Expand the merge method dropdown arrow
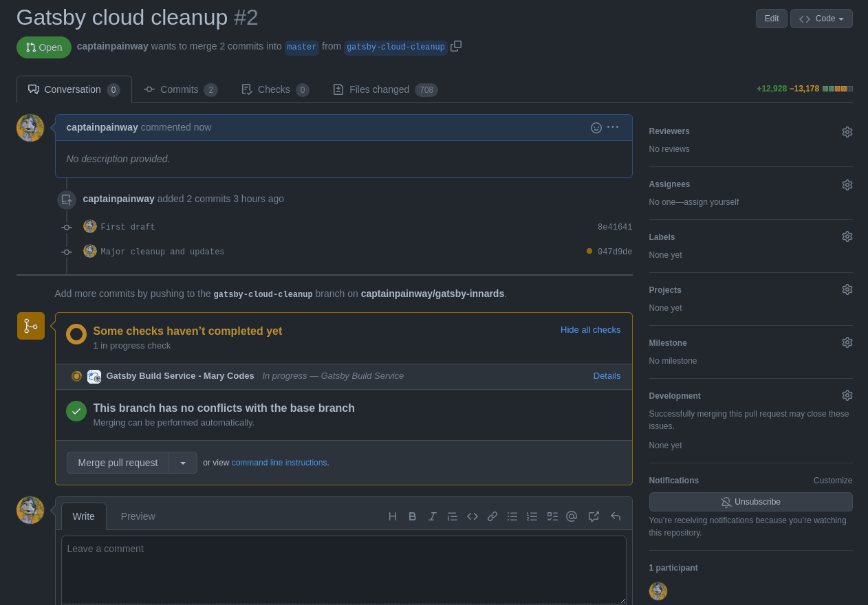This screenshot has height=605, width=868. (183, 463)
